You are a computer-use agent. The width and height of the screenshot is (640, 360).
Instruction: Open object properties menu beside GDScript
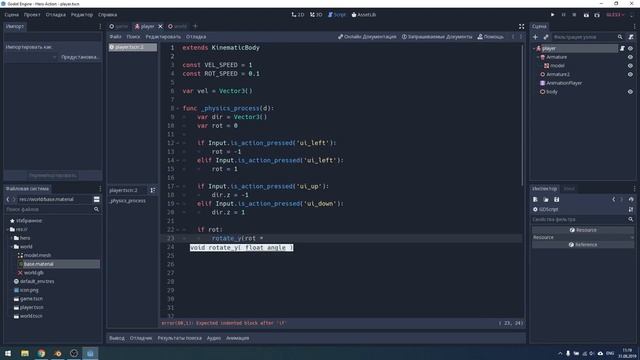click(631, 209)
